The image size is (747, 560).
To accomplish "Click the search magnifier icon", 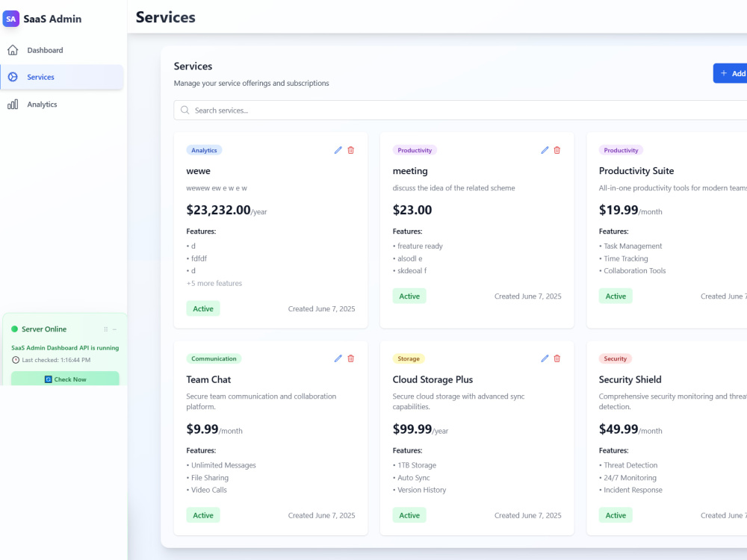I will (185, 110).
